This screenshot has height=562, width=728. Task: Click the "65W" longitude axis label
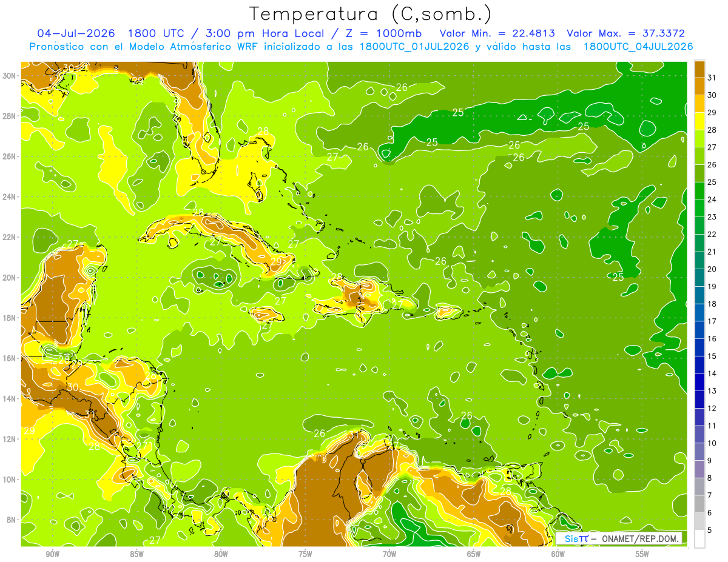474,554
